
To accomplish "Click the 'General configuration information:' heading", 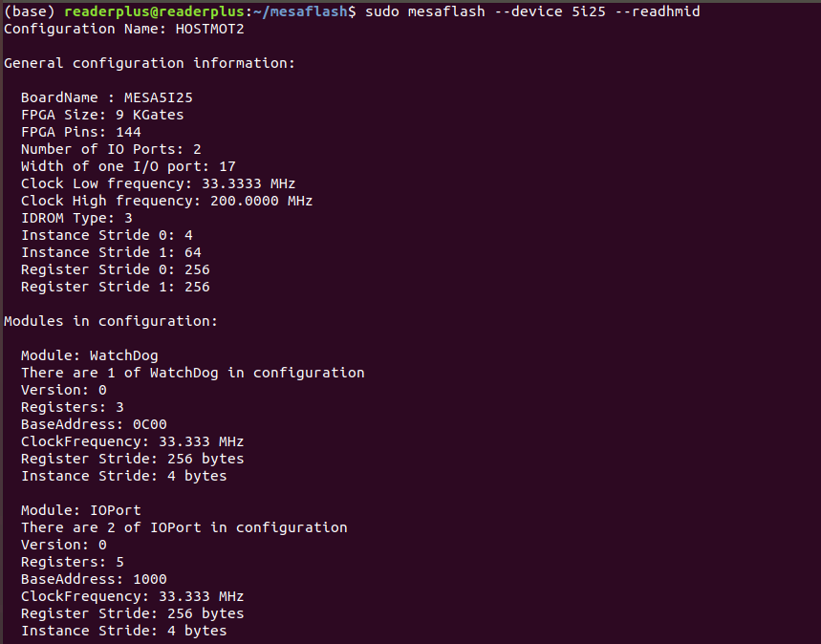I will click(x=149, y=63).
